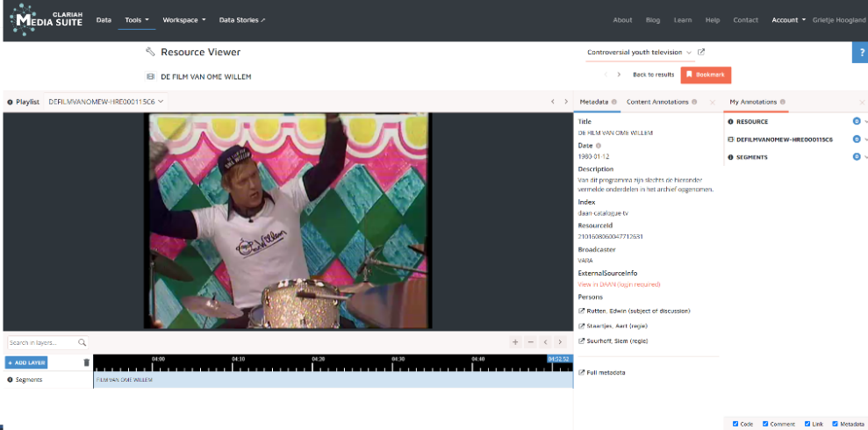Zoom in timeline with plus icon
This screenshot has width=868, height=430.
(x=515, y=342)
